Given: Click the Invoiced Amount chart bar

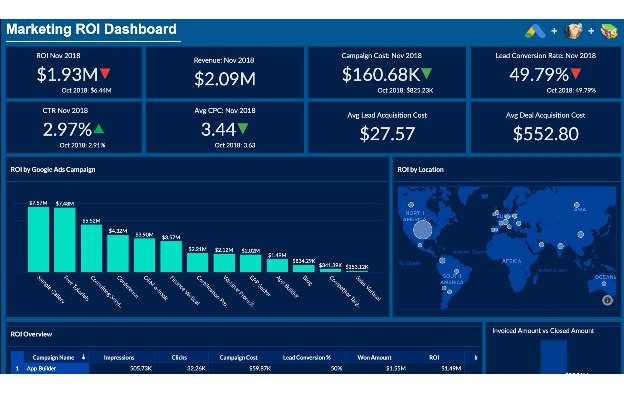Looking at the screenshot, I should click(x=554, y=356).
